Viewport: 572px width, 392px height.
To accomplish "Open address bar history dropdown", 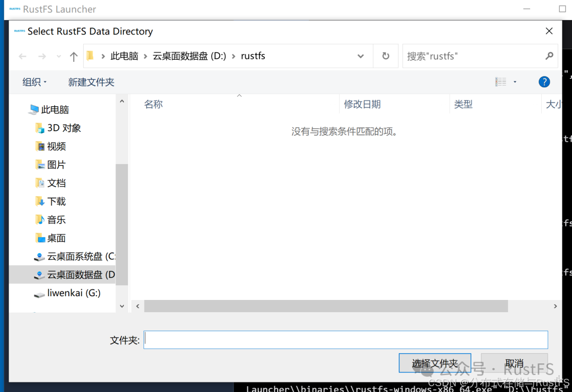I will pos(361,56).
